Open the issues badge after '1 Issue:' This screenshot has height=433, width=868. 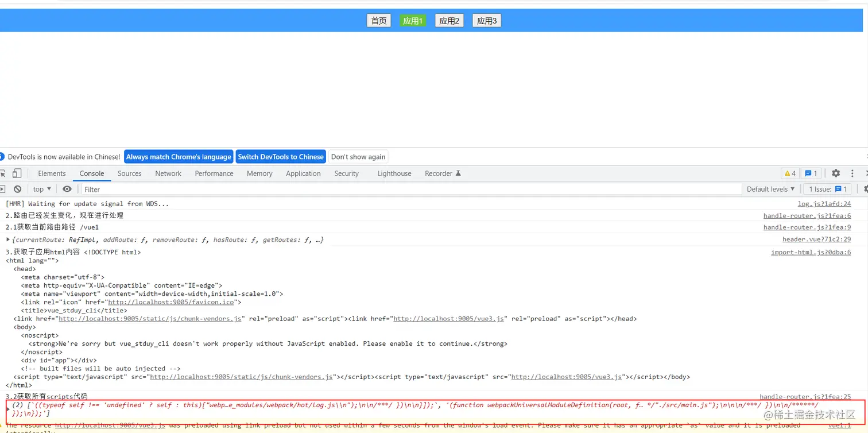pos(842,189)
